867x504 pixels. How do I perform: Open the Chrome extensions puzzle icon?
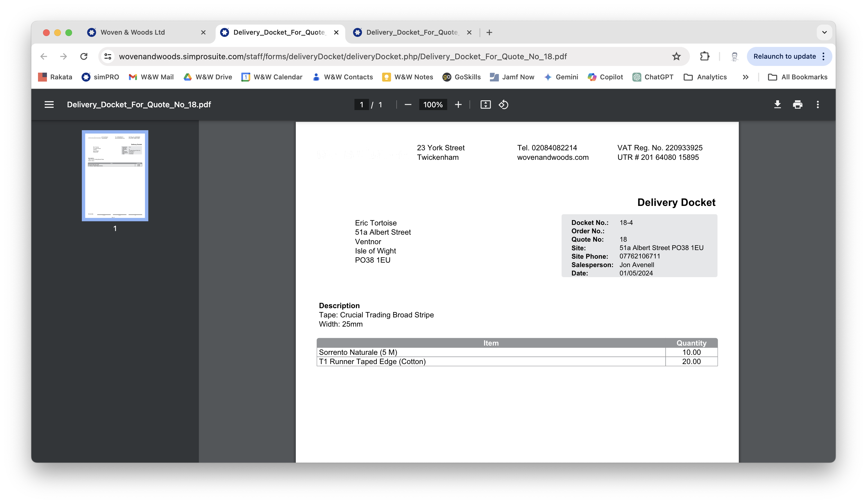[705, 56]
